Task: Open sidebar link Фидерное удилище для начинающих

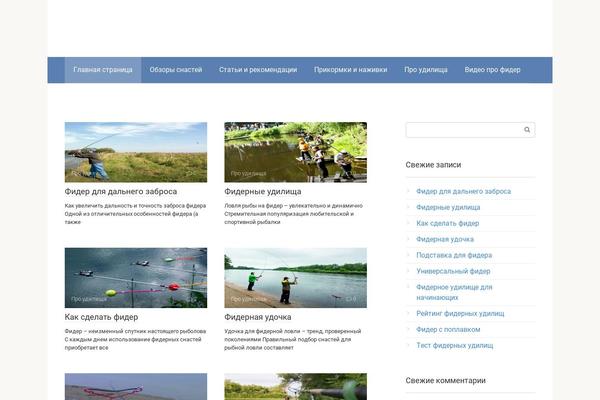Action: pyautogui.click(x=454, y=292)
